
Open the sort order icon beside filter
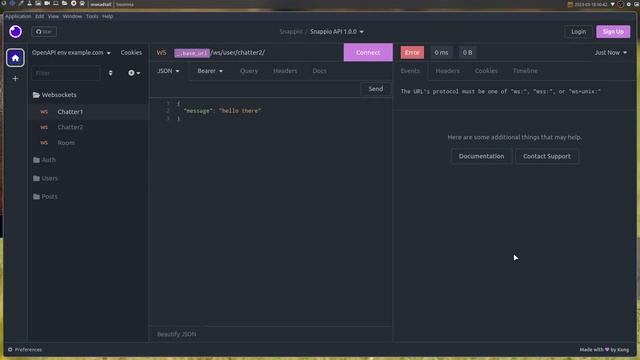point(110,73)
